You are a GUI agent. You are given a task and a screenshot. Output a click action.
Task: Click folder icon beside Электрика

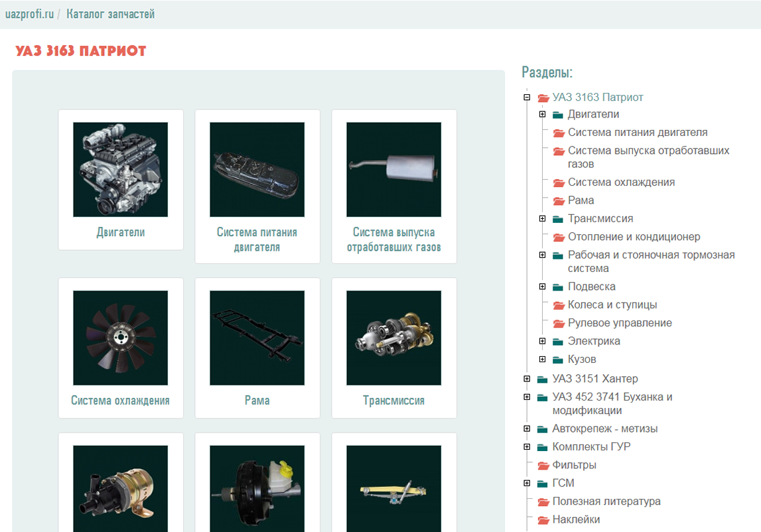pos(558,342)
